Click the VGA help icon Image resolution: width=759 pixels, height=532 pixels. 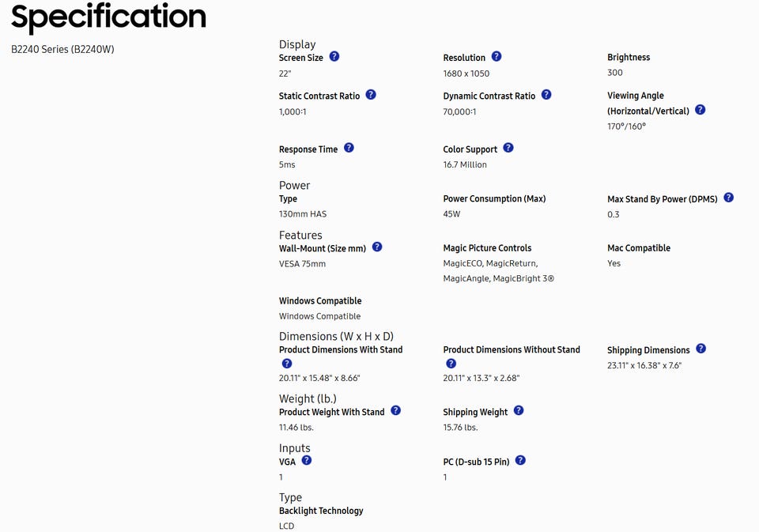(x=307, y=460)
